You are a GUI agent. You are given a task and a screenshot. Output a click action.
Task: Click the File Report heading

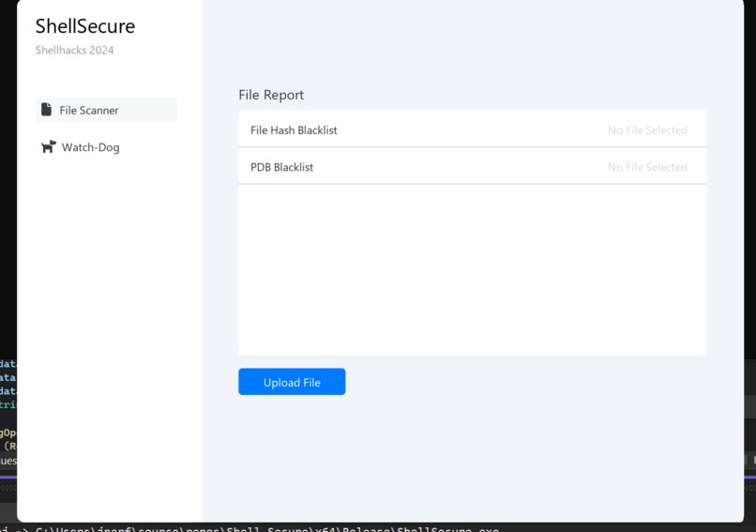(271, 95)
